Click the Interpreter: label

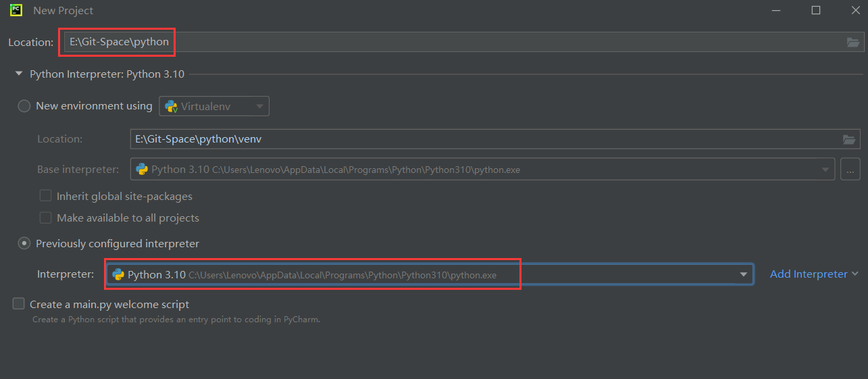tap(66, 274)
